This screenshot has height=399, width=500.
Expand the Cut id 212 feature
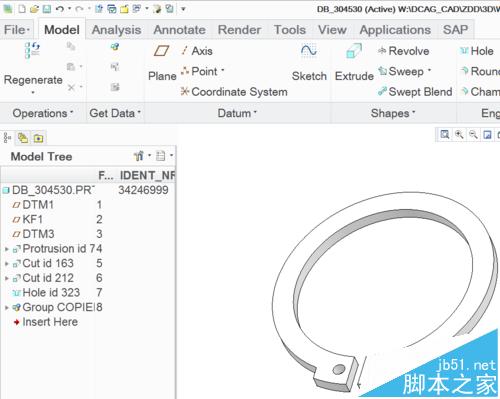coord(7,278)
